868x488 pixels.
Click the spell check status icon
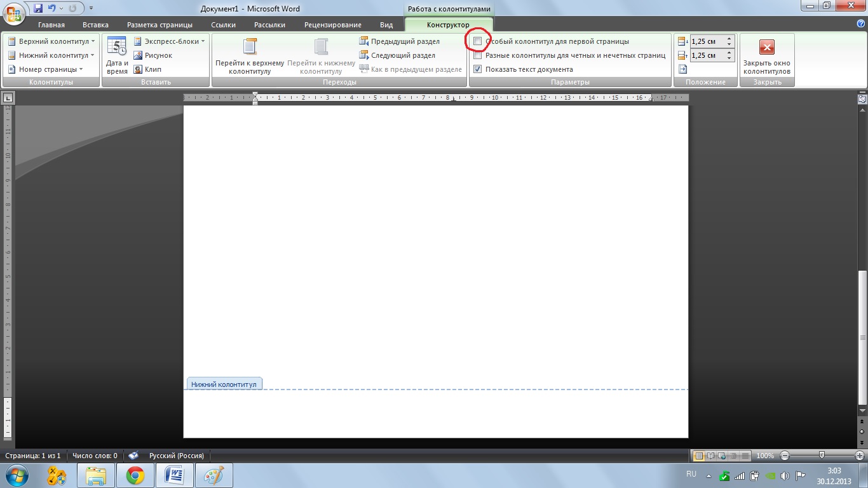click(133, 456)
